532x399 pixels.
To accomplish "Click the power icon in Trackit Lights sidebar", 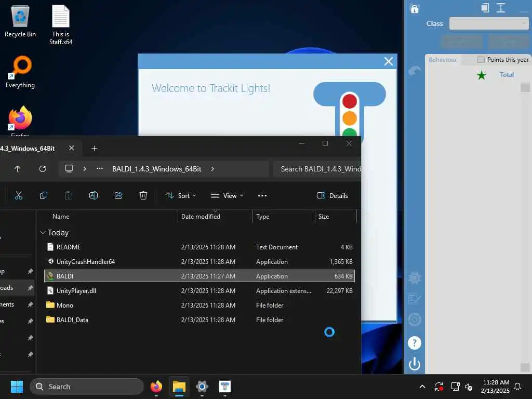I will (414, 364).
